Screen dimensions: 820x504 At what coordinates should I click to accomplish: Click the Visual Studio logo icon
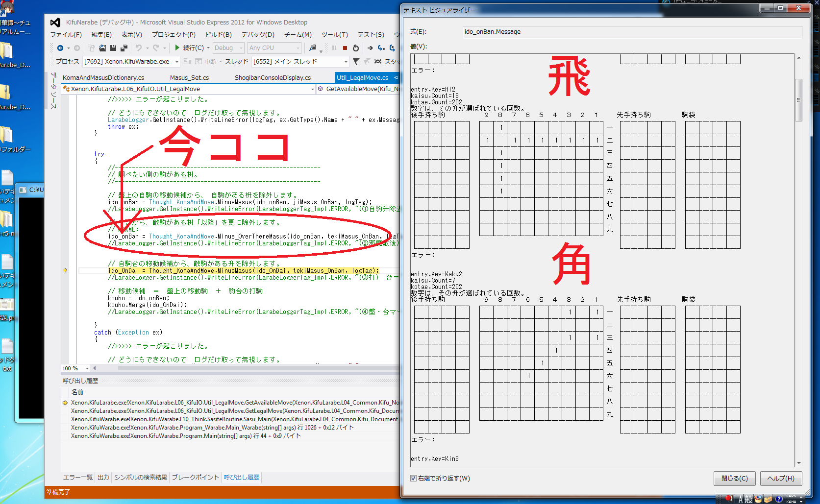55,23
